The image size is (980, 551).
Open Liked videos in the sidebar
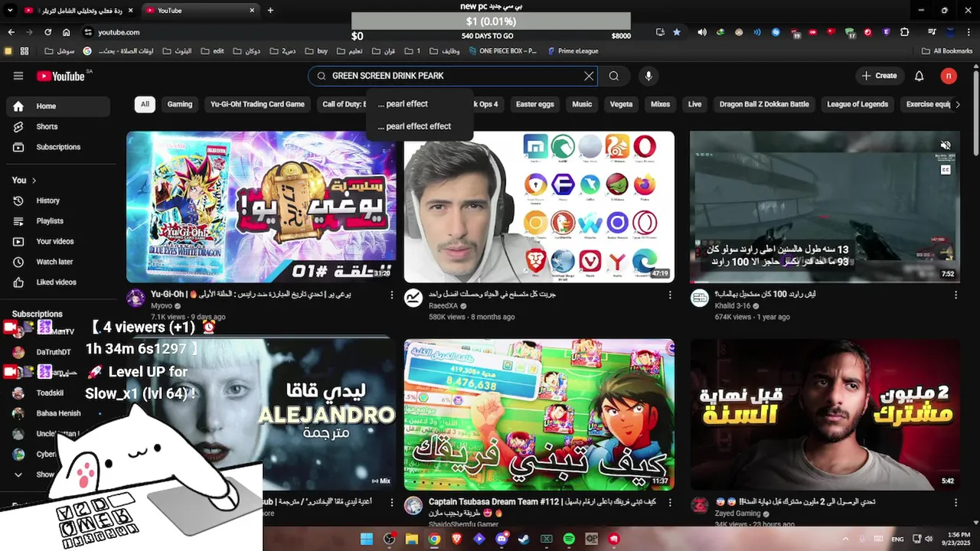58,282
